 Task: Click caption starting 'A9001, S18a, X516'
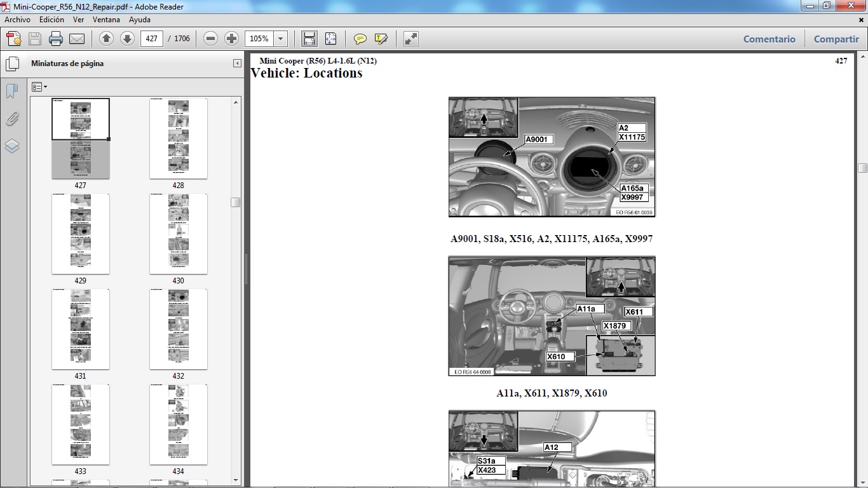(x=552, y=239)
